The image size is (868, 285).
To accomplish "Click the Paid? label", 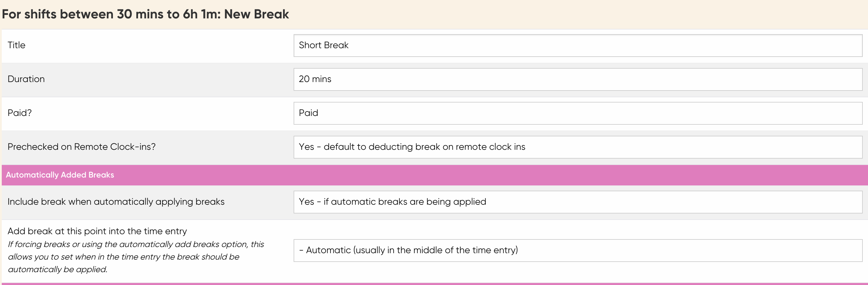I will [20, 113].
